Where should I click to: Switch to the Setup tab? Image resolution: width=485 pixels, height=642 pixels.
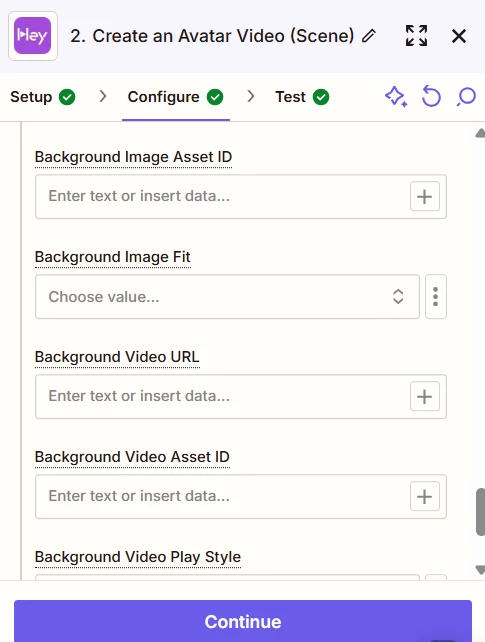coord(43,97)
